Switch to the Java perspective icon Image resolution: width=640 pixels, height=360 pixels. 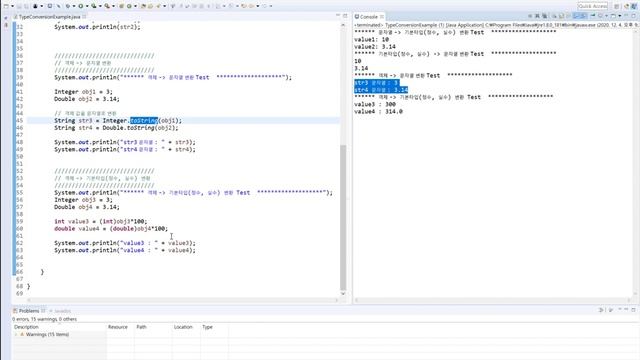[x=634, y=6]
